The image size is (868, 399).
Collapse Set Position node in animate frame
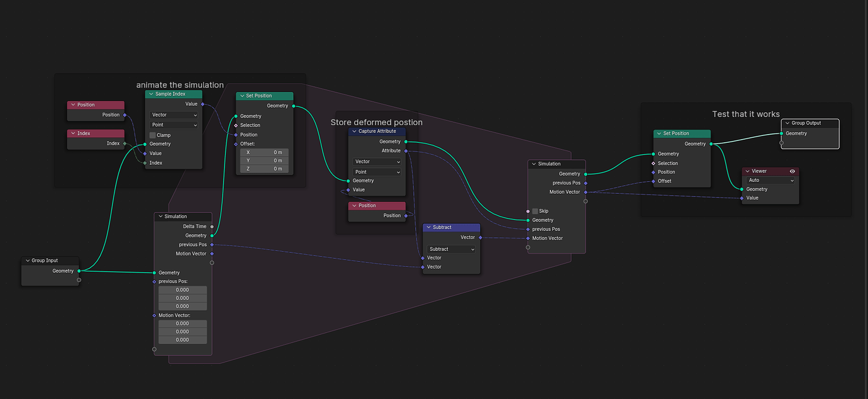(242, 96)
